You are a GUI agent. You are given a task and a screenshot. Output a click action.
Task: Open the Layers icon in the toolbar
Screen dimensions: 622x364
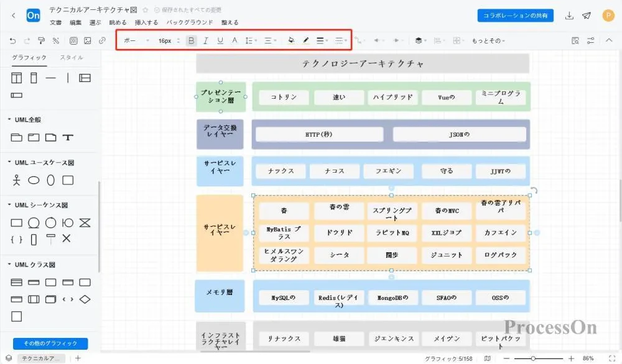[418, 40]
